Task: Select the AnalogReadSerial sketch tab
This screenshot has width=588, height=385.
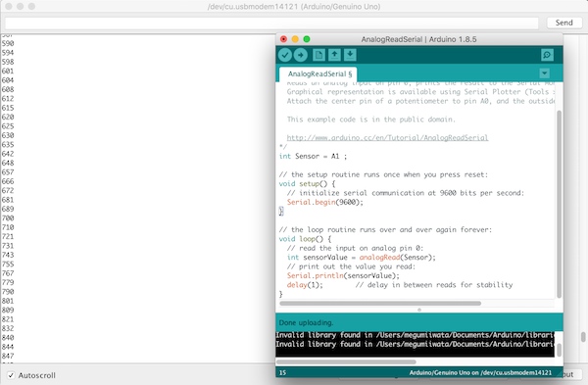Action: click(318, 73)
